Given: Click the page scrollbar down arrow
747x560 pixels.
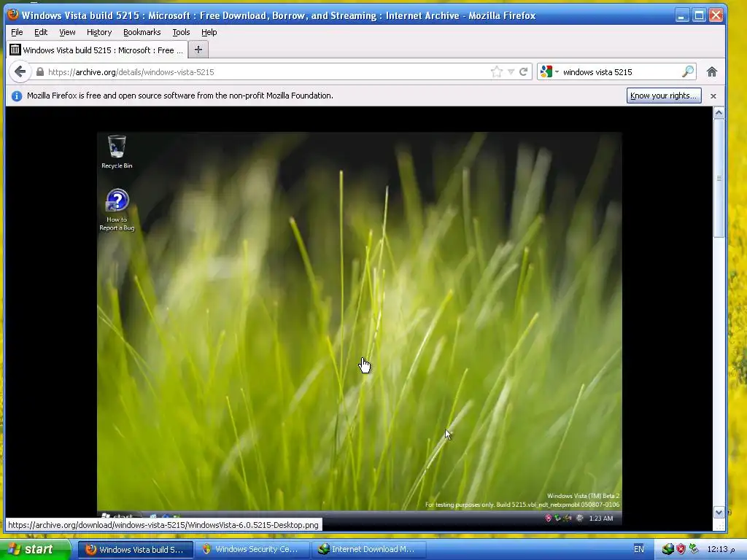Looking at the screenshot, I should (719, 513).
